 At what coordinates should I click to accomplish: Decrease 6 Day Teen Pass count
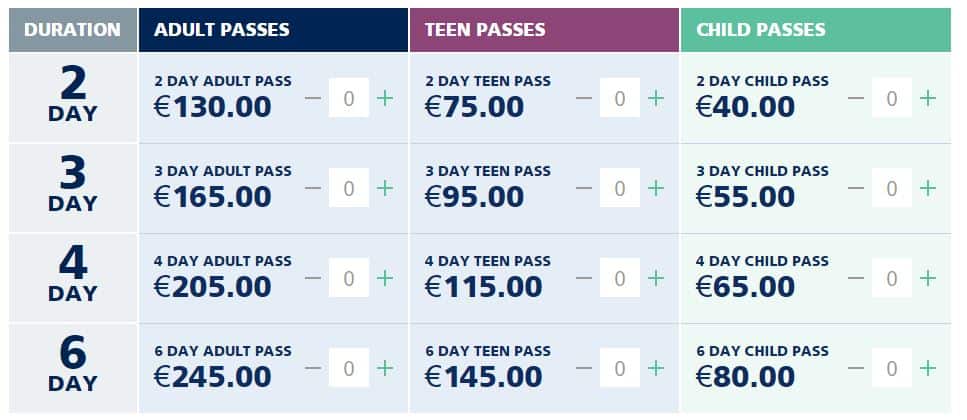583,368
